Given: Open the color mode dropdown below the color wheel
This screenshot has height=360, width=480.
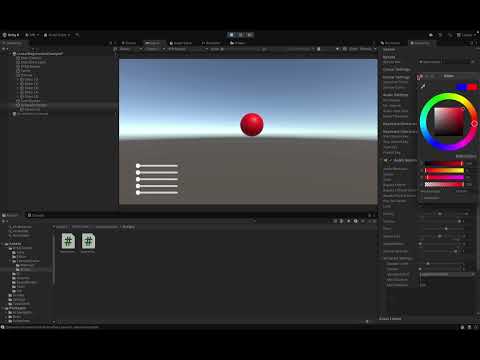Looking at the screenshot, I should [466, 156].
